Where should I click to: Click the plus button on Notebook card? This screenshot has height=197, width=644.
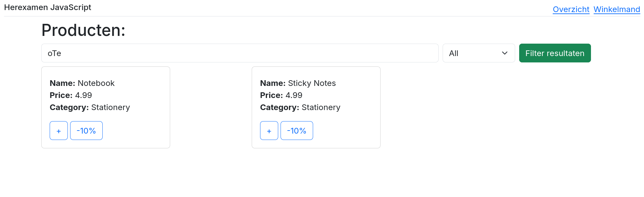click(x=59, y=131)
